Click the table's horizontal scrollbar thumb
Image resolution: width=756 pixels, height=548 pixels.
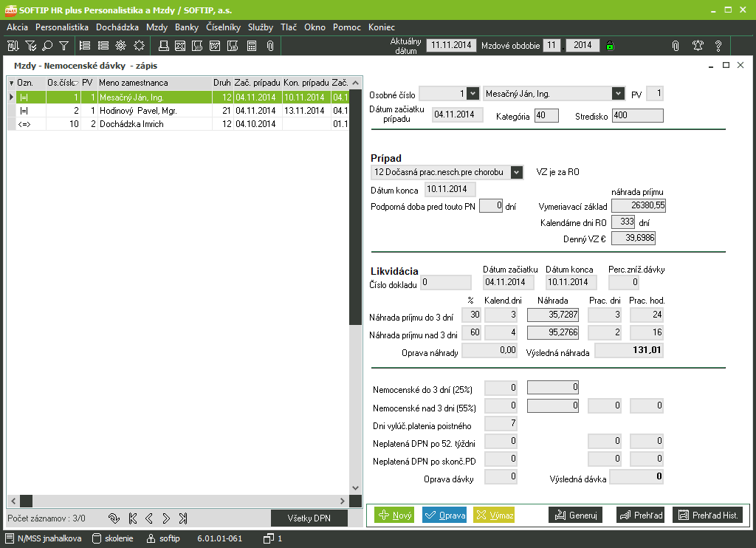(x=27, y=500)
